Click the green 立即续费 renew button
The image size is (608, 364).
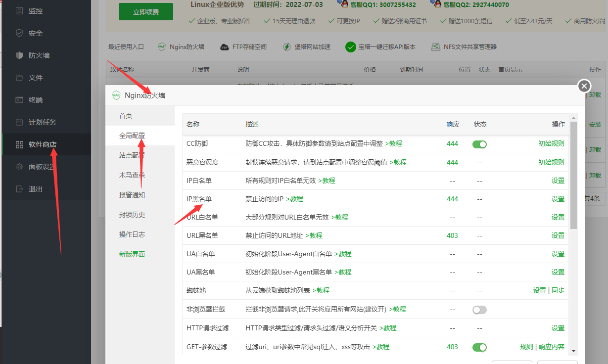(x=146, y=12)
